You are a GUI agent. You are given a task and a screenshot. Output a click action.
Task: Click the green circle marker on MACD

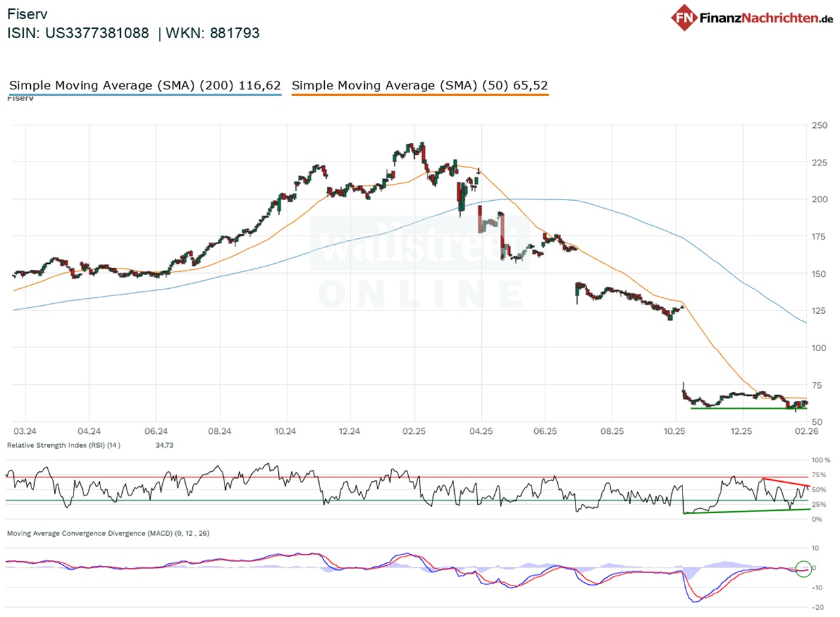(x=803, y=568)
